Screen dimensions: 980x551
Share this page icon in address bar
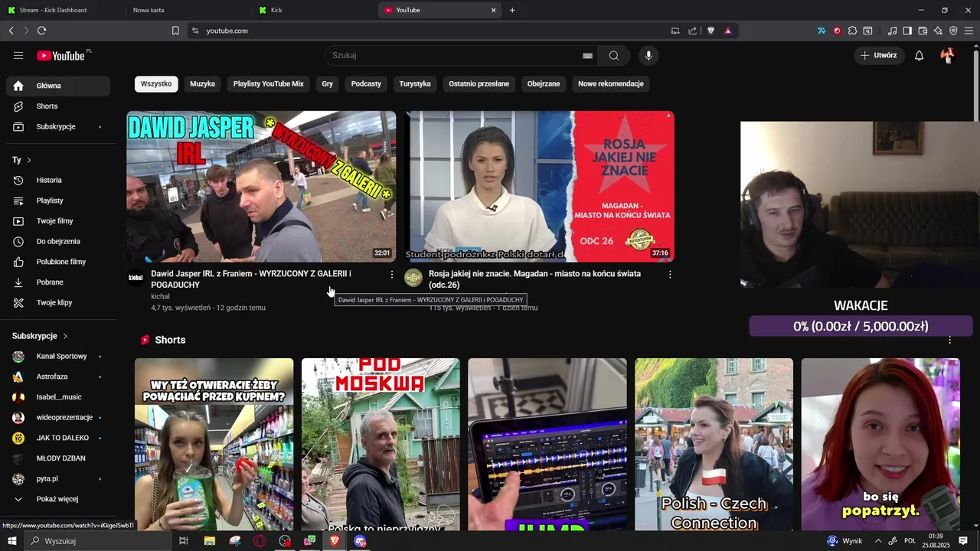[x=692, y=31]
